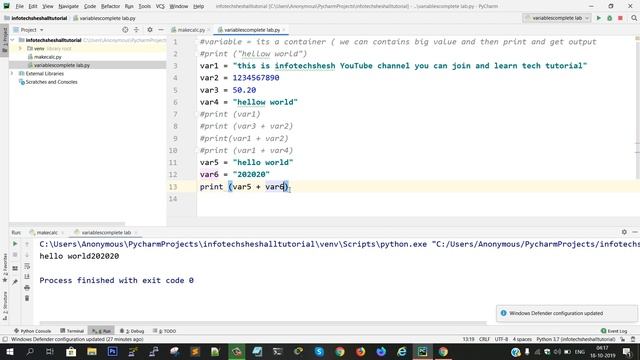Toggle scroll to end in Run console
The height and width of the screenshot is (360, 640).
coord(27,277)
